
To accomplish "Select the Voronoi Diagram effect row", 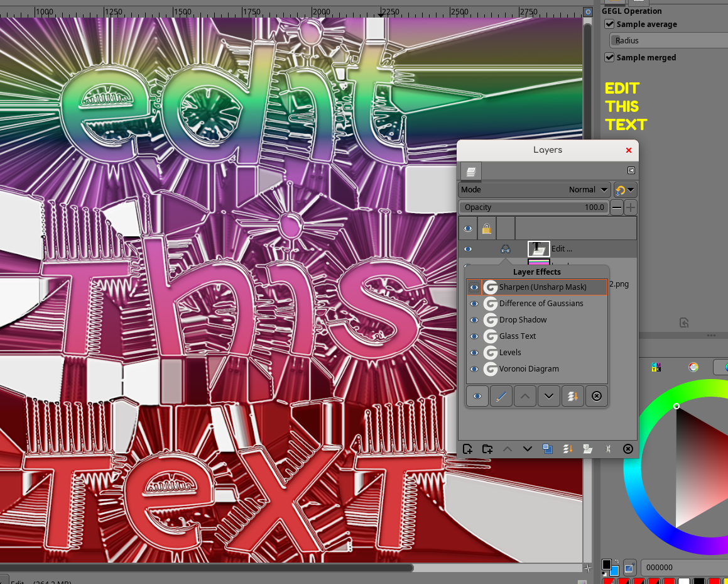I will pyautogui.click(x=536, y=368).
